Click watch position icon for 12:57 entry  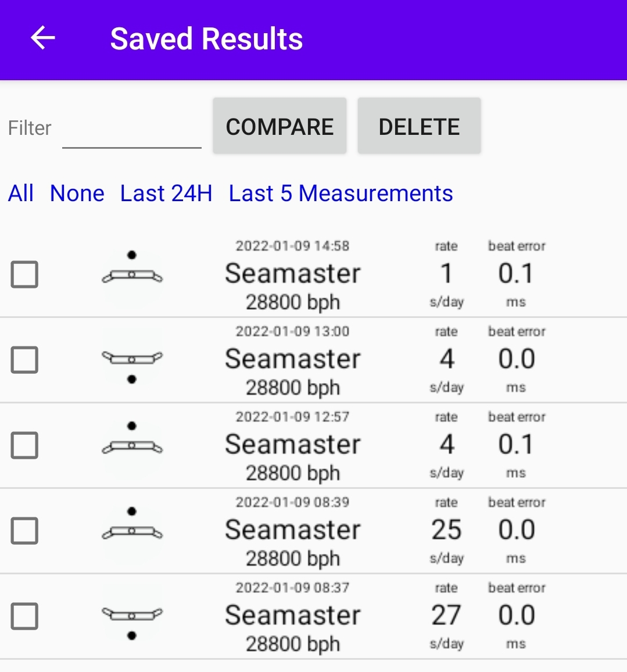pyautogui.click(x=132, y=445)
